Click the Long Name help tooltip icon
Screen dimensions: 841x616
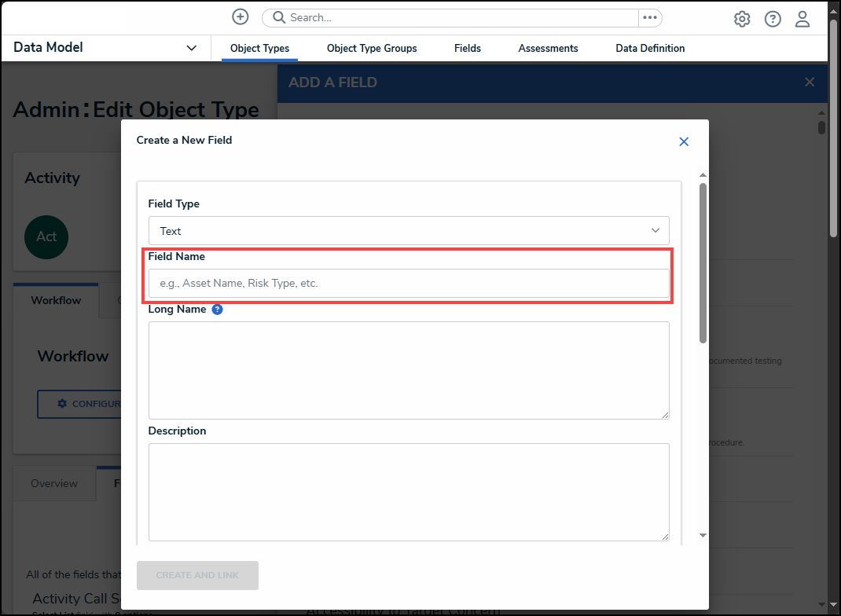pyautogui.click(x=217, y=310)
